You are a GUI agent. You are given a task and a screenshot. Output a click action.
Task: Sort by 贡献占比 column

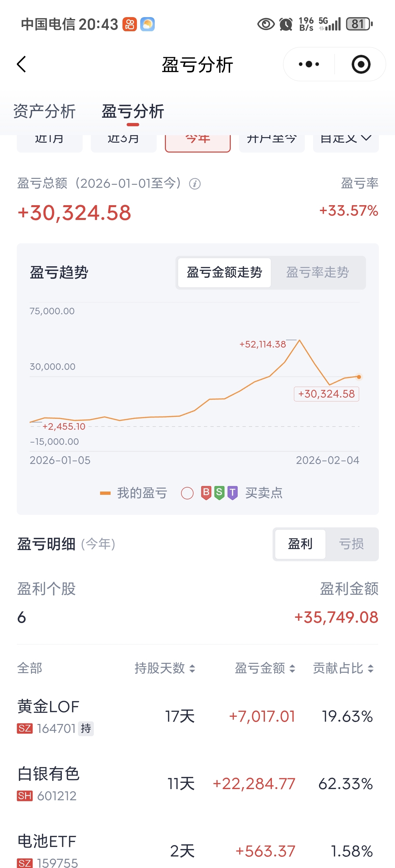343,668
